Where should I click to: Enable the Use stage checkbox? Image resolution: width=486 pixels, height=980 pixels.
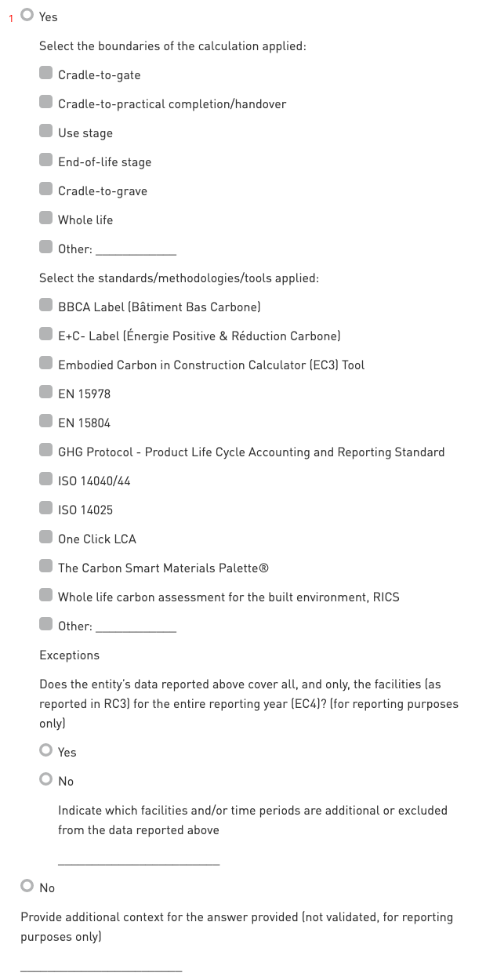click(x=46, y=132)
